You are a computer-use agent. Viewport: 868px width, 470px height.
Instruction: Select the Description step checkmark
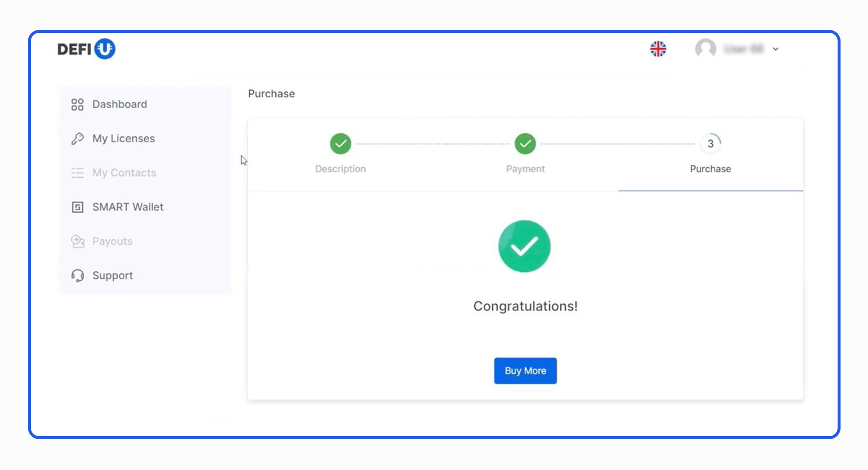340,144
